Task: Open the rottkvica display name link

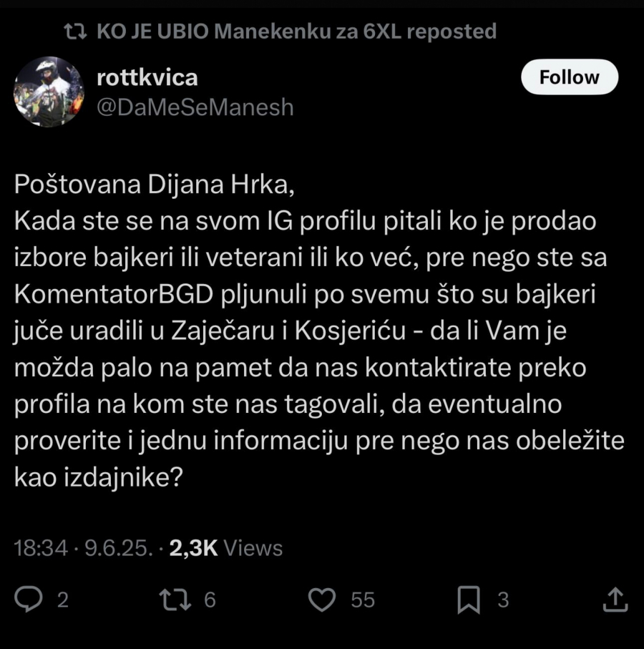Action: [x=146, y=77]
